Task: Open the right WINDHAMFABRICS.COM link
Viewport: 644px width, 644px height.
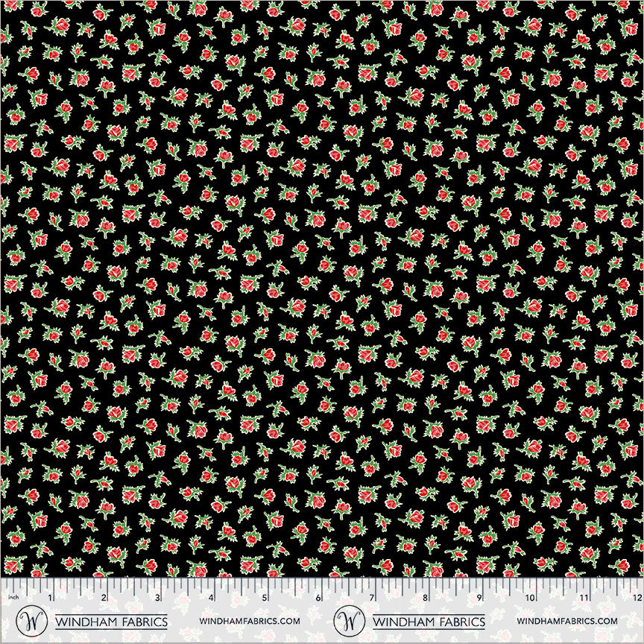Action: coord(566,621)
